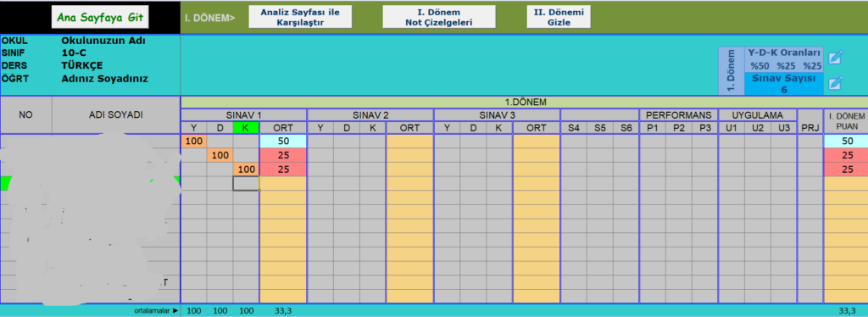Click the SINAV 3 header
The height and width of the screenshot is (317, 868).
tap(497, 115)
